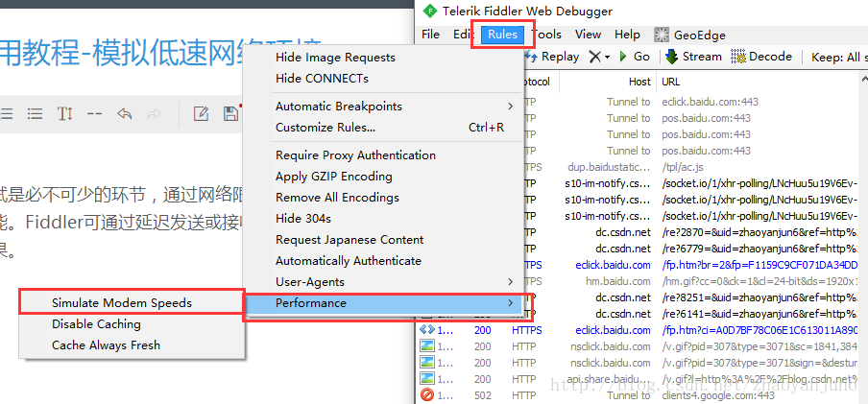Insert a horizontal rule with the dash icon
The image size is (868, 404).
pos(95,114)
